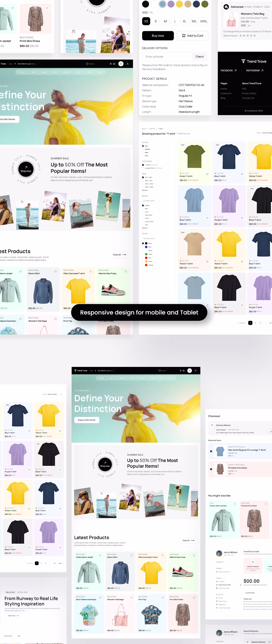Uncheck the Printed mini dress checkbox in checkout Selected Items
This screenshot has height=644, width=272.
pos(211,469)
